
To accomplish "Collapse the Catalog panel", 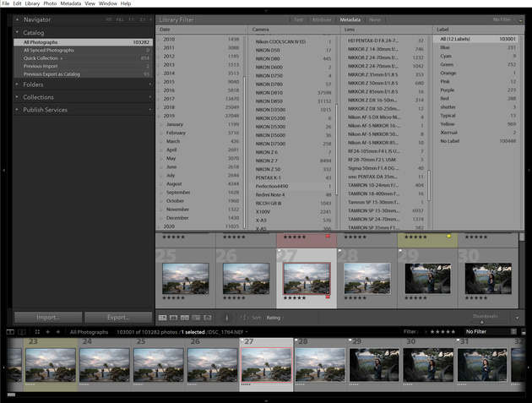I will [17, 32].
